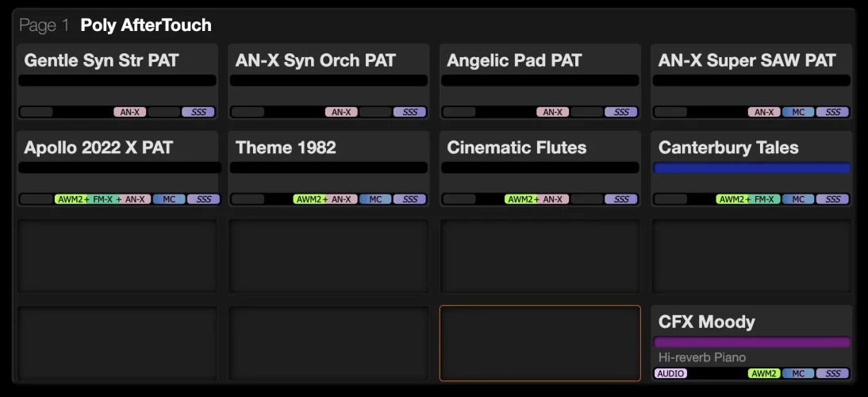Click the MC badge on AN-X Super SAW PAT
Screen dimensions: 868x397
coord(798,112)
